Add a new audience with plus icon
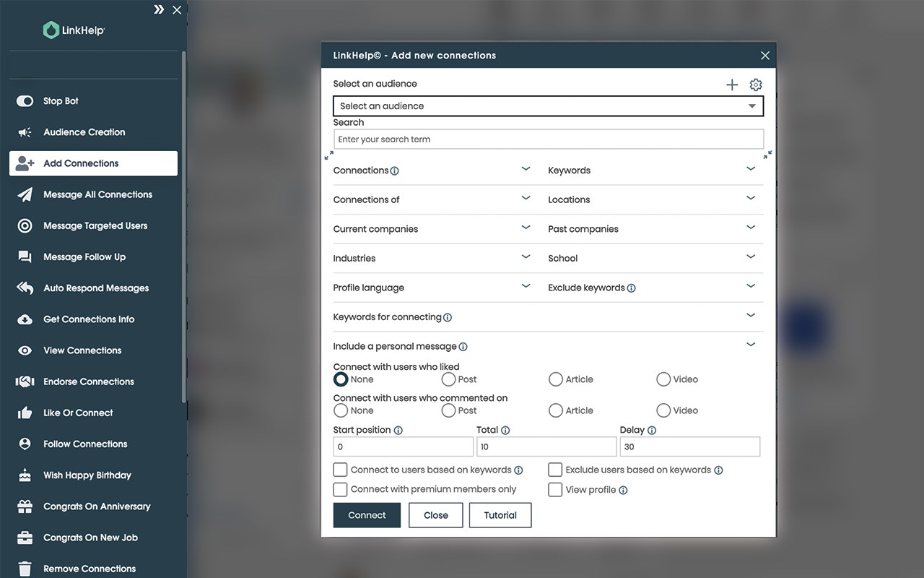This screenshot has height=578, width=924. (x=732, y=85)
